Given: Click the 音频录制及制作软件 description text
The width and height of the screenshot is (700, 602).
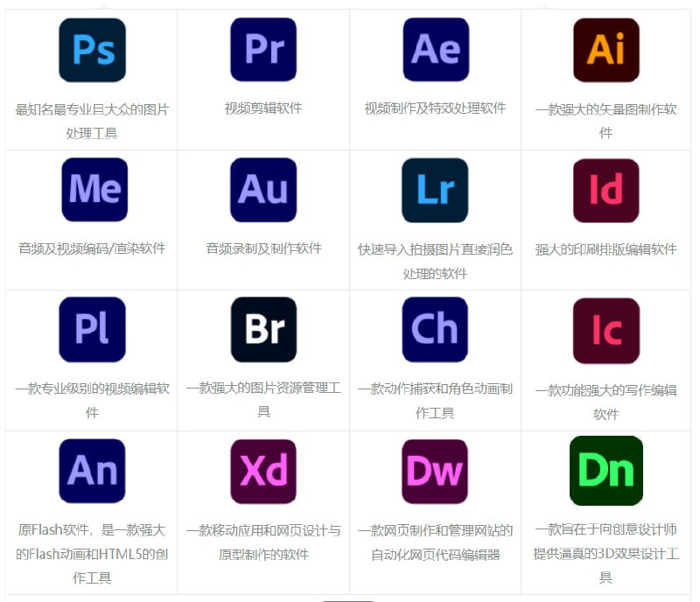Looking at the screenshot, I should click(x=262, y=246).
